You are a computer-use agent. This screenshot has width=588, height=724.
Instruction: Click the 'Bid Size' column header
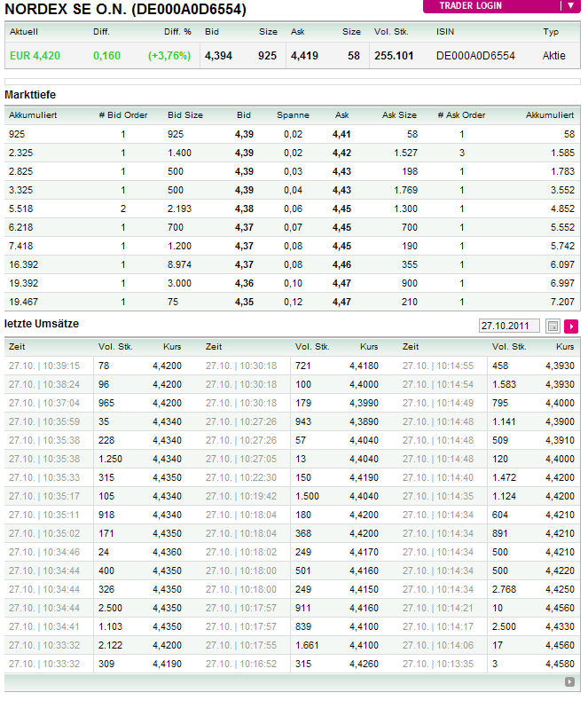coord(185,115)
